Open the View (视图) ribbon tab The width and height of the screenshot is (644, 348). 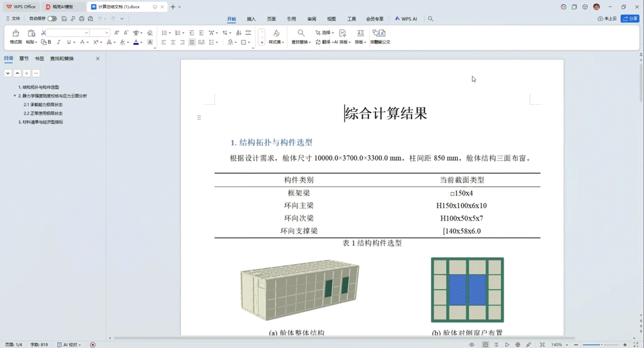[331, 19]
